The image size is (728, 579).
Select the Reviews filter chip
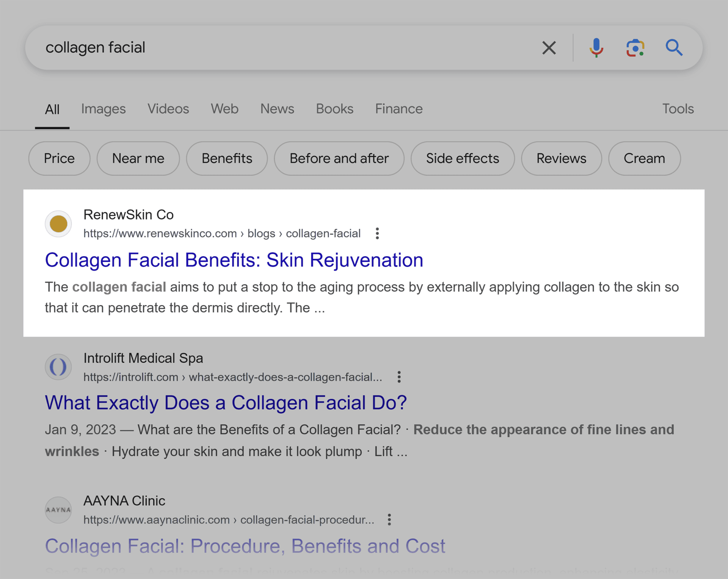point(562,158)
